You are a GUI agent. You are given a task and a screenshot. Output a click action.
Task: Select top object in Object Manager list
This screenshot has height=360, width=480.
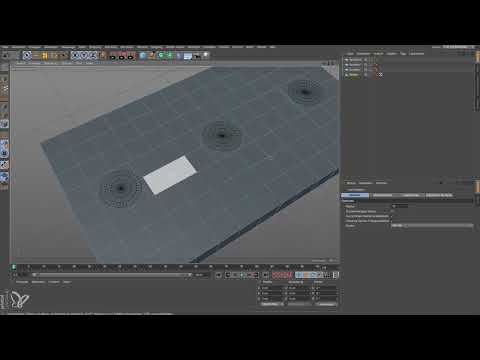click(354, 60)
